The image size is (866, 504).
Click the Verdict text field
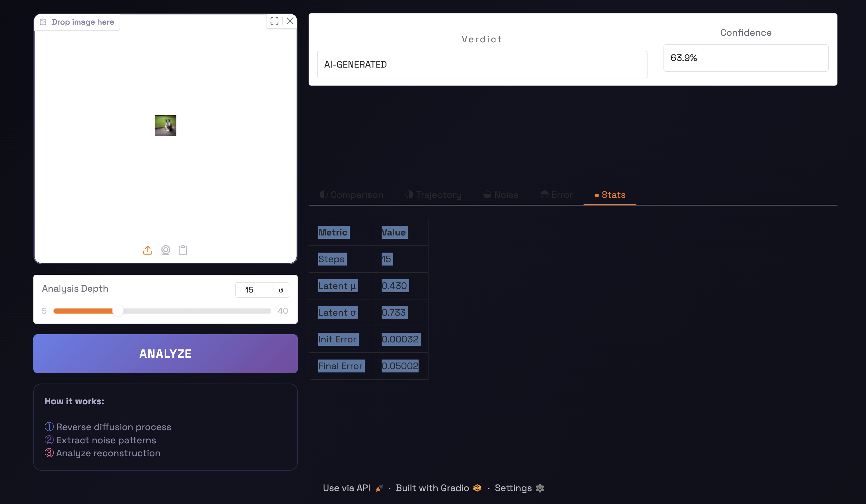point(482,65)
